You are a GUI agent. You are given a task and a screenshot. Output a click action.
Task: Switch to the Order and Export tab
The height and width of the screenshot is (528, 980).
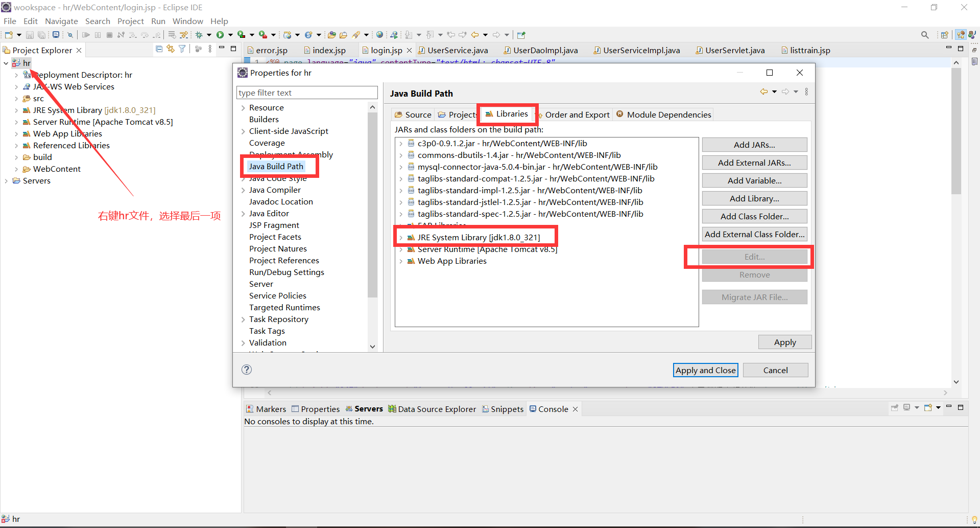click(573, 114)
